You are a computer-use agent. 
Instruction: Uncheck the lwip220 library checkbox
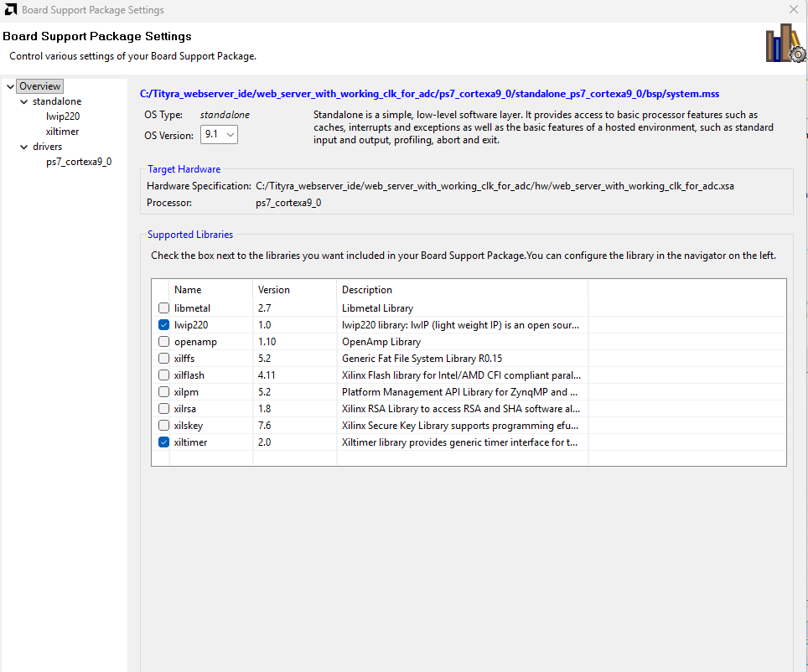[164, 325]
